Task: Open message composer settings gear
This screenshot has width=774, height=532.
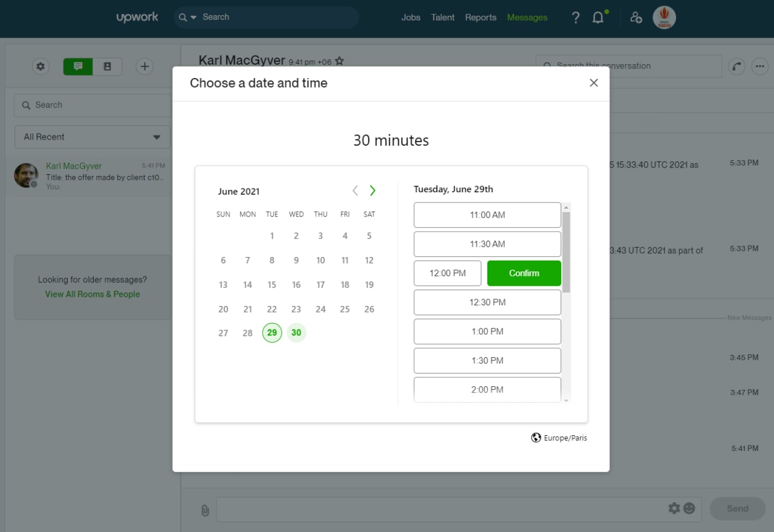Action: [674, 508]
